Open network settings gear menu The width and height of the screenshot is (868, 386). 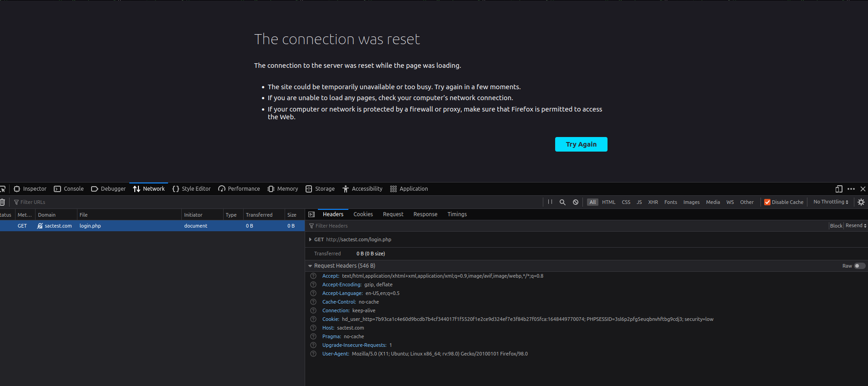click(861, 202)
